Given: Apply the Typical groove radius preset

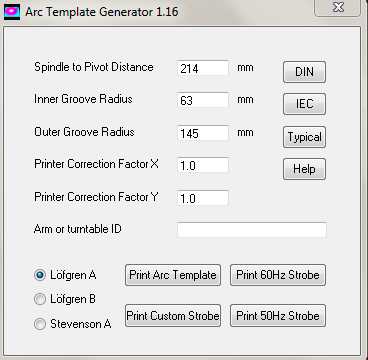Looking at the screenshot, I should 304,137.
